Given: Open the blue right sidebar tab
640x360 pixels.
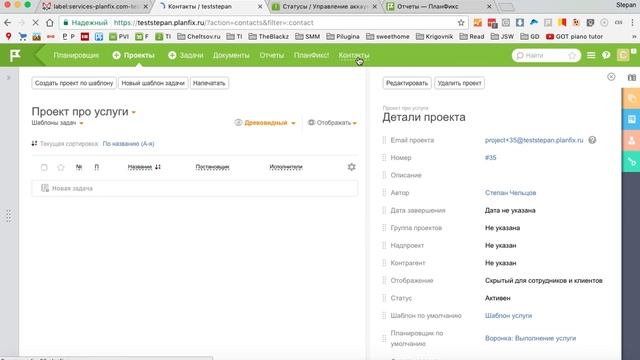Looking at the screenshot, I should [631, 119].
